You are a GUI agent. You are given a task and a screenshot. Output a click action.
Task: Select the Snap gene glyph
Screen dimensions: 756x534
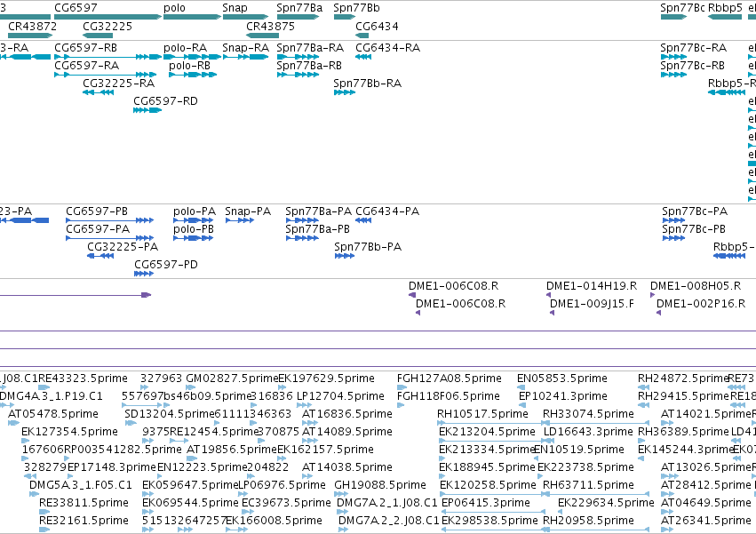(x=245, y=17)
